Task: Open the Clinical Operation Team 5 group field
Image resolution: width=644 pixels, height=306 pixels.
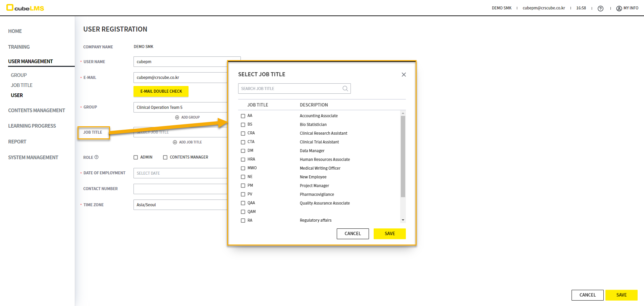Action: pyautogui.click(x=180, y=107)
